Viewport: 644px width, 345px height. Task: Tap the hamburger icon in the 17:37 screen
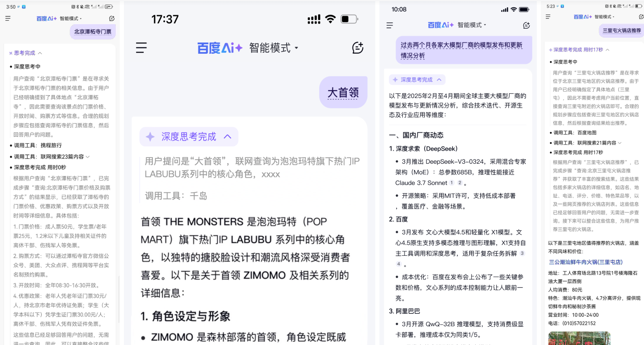(141, 48)
